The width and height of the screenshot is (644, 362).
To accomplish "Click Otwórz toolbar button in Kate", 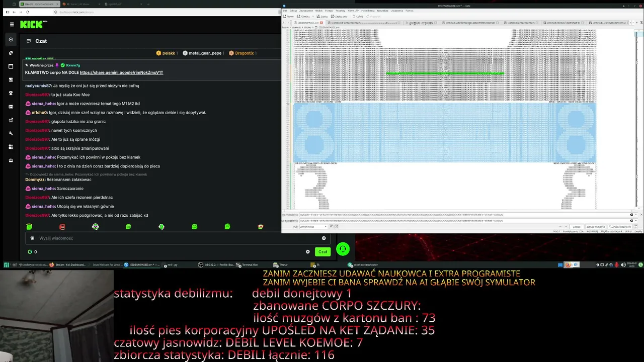I will (x=303, y=17).
